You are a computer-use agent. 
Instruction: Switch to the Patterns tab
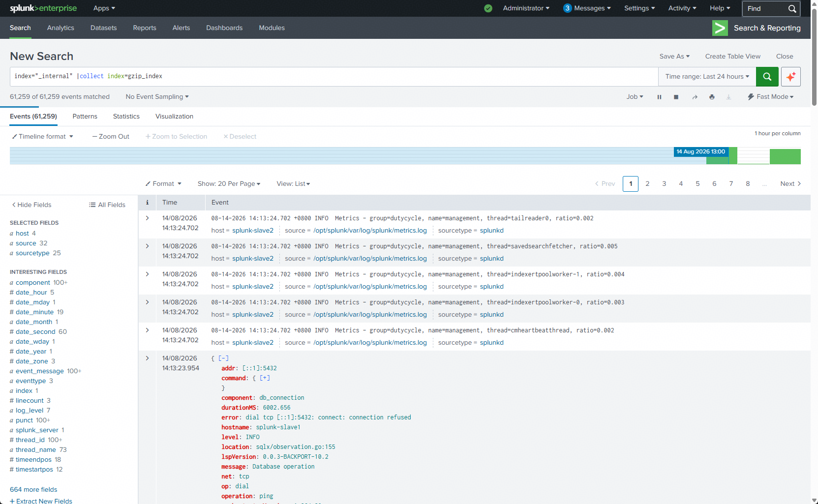coord(85,117)
